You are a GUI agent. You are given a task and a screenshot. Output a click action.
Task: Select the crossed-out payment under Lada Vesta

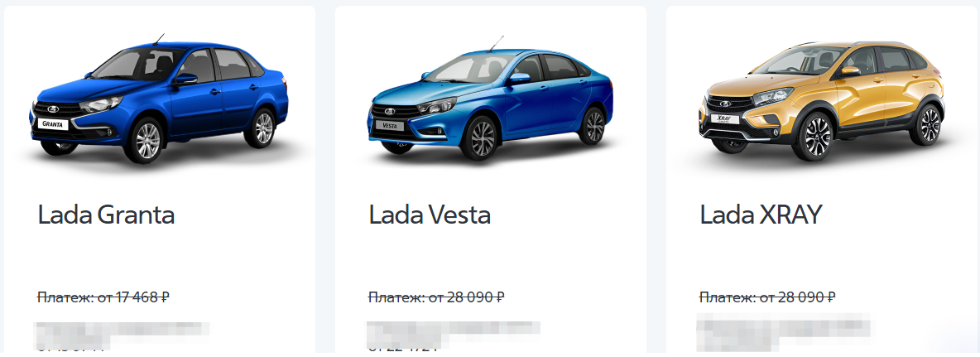click(436, 297)
